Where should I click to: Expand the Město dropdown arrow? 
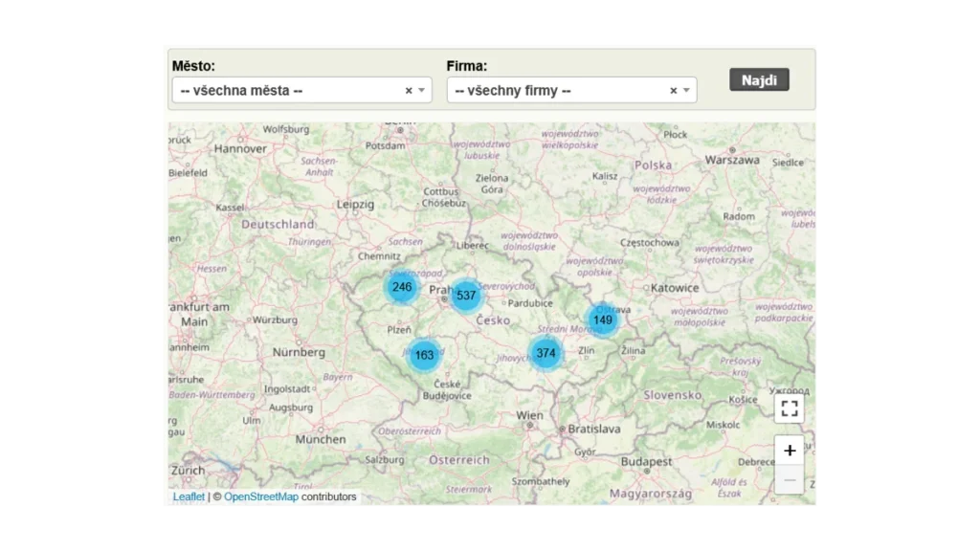coord(422,91)
